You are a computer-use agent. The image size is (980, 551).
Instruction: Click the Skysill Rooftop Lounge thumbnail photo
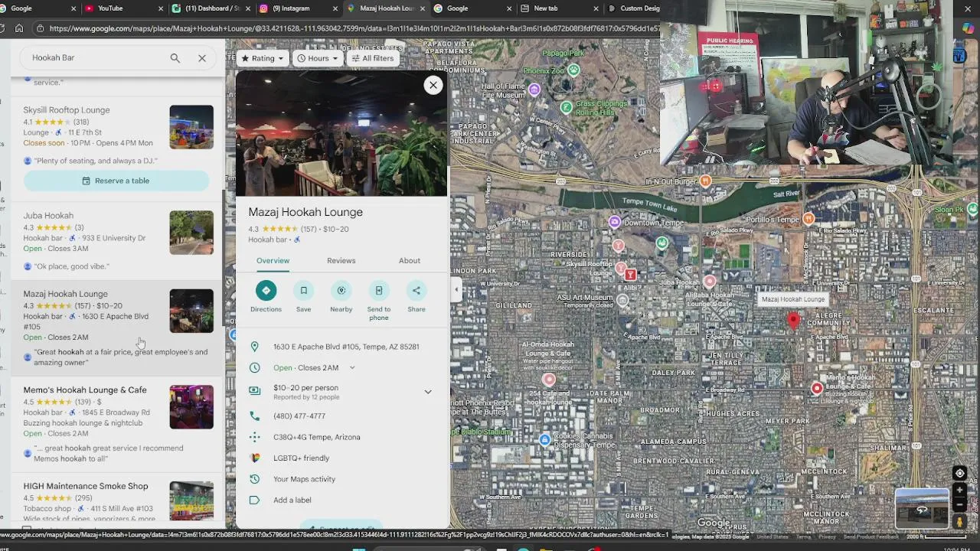tap(191, 127)
